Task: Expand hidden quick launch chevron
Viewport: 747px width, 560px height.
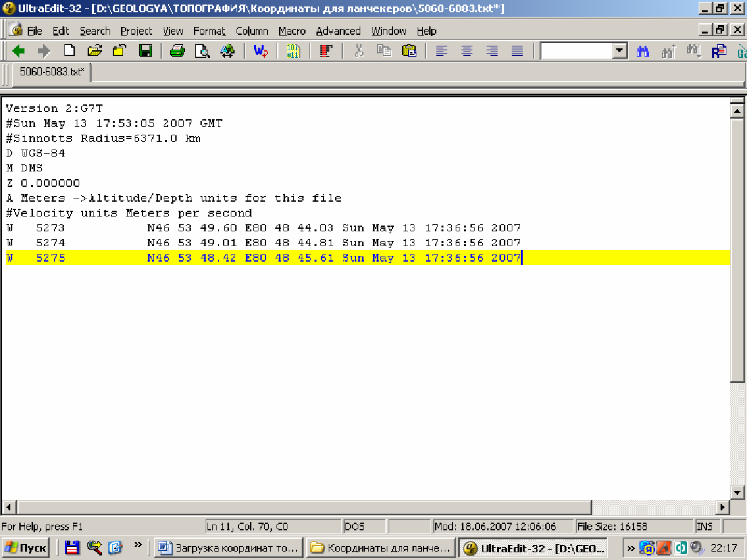Action: click(138, 545)
